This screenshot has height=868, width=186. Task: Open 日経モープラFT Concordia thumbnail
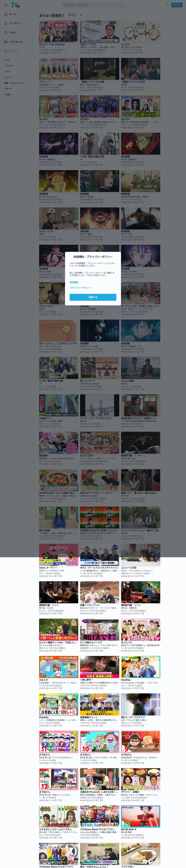click(100, 31)
